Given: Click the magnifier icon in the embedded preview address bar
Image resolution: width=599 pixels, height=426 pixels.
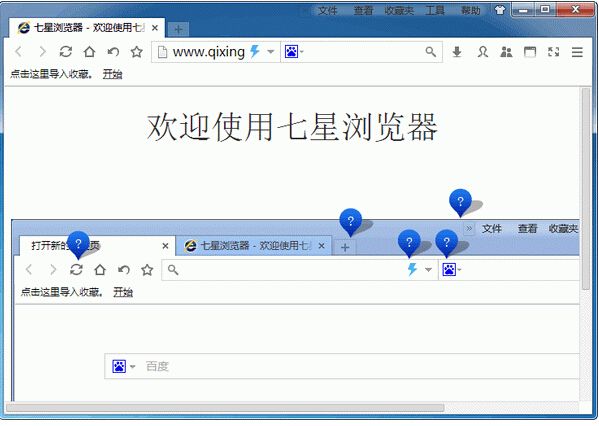Looking at the screenshot, I should (x=173, y=270).
